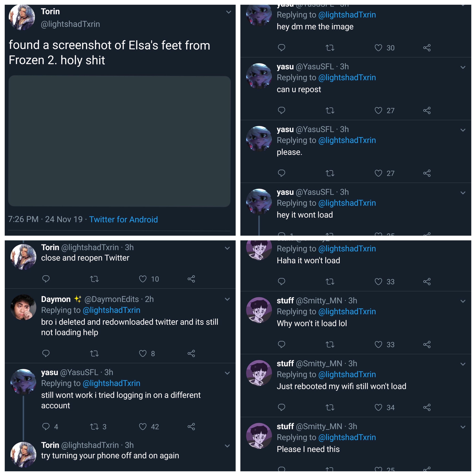Open the unloaded image placeholder in Torin's tweet

coord(120,141)
